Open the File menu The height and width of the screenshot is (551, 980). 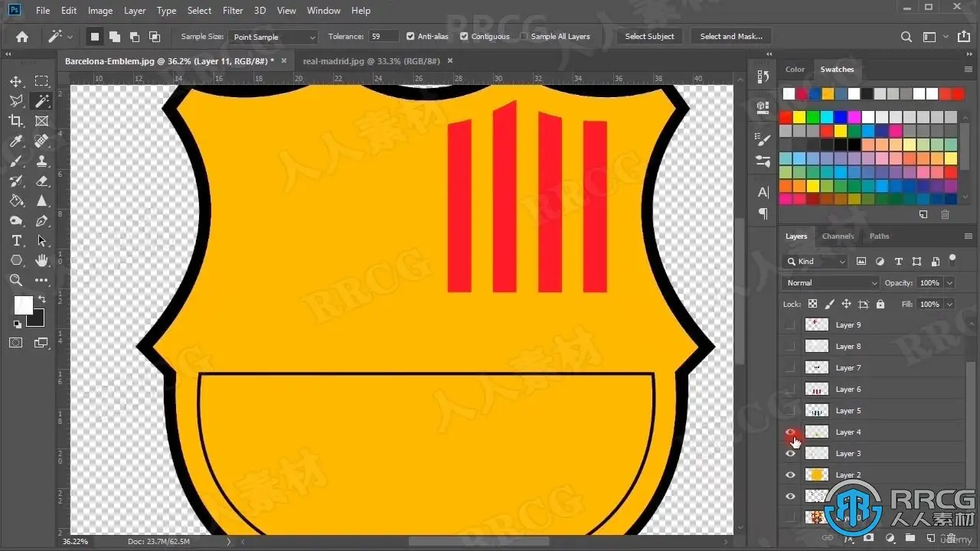pyautogui.click(x=43, y=11)
